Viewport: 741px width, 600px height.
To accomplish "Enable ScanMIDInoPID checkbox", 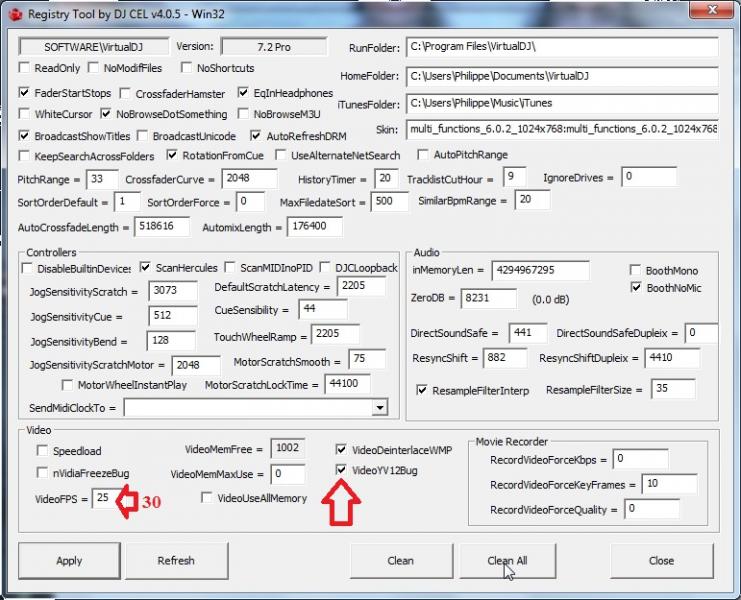I will click(230, 268).
